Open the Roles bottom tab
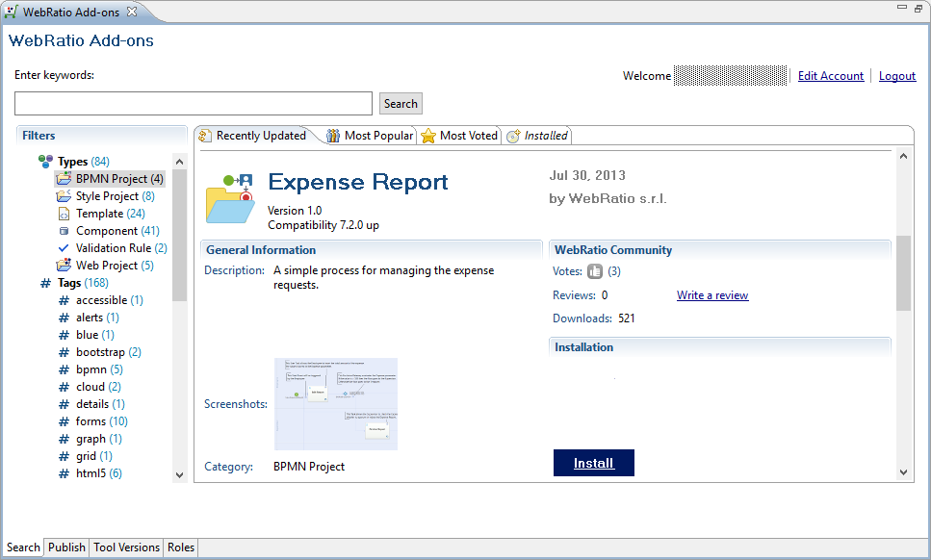This screenshot has width=931, height=560. [181, 547]
